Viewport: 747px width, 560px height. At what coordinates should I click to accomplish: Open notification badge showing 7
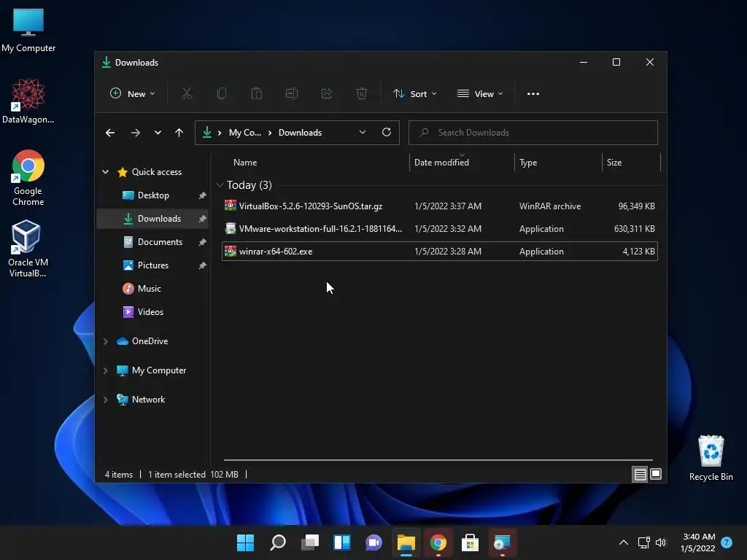click(x=727, y=542)
